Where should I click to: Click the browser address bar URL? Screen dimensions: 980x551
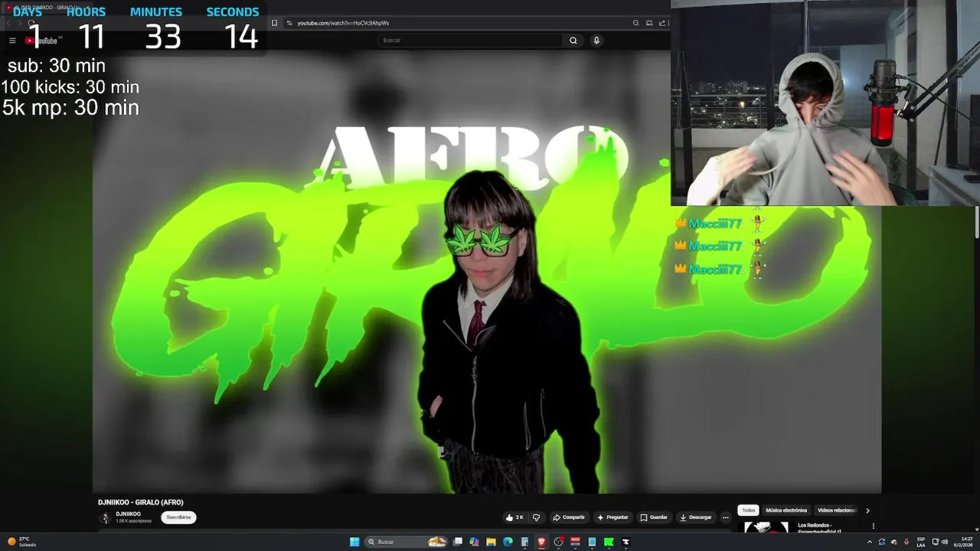(x=343, y=23)
